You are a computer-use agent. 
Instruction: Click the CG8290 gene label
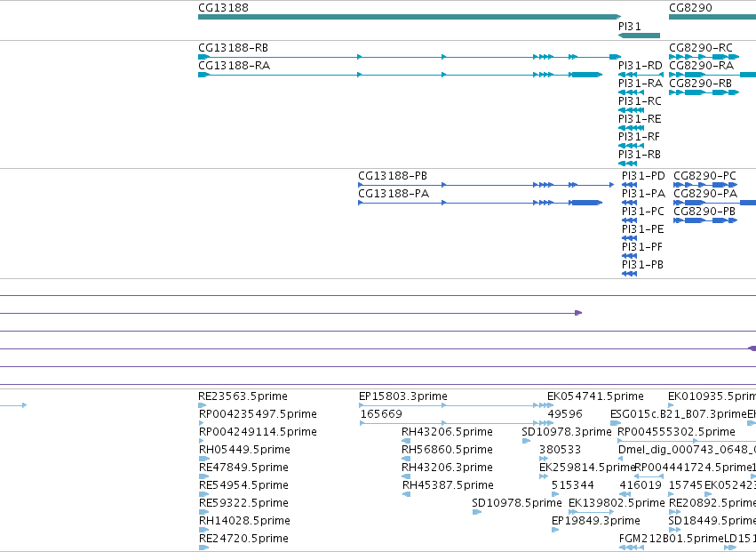click(690, 8)
